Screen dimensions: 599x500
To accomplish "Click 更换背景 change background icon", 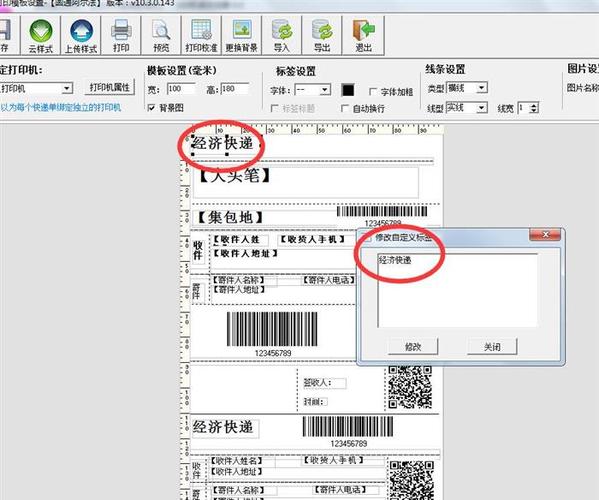I will click(x=241, y=36).
